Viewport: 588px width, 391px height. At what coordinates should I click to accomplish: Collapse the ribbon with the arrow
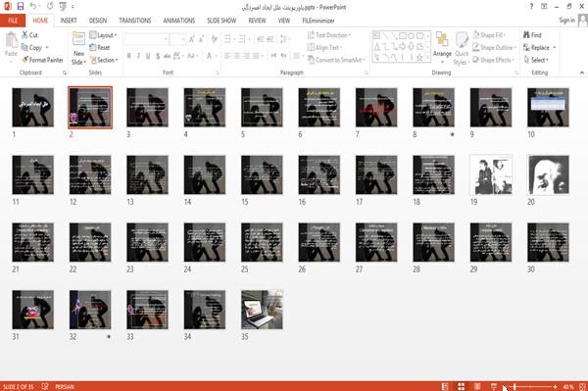(x=582, y=73)
